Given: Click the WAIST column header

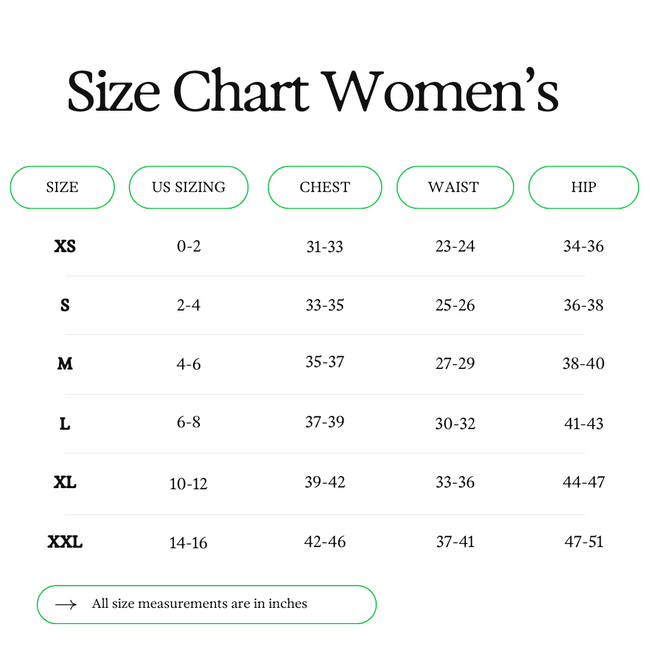Looking at the screenshot, I should (x=454, y=187).
